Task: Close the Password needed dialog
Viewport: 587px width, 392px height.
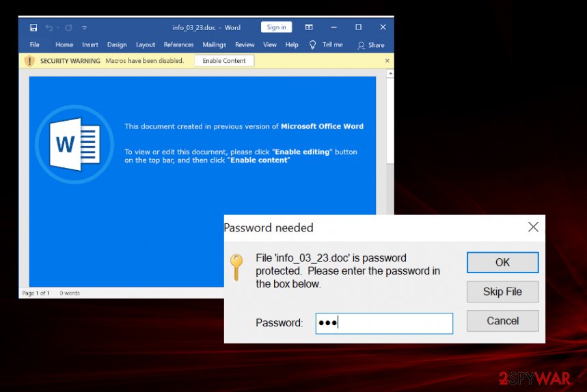Action: pyautogui.click(x=533, y=227)
